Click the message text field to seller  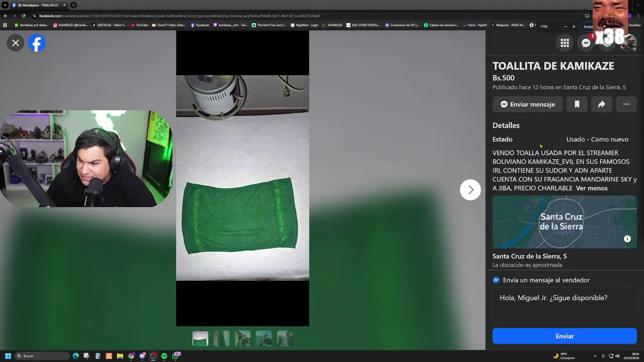[x=565, y=305]
